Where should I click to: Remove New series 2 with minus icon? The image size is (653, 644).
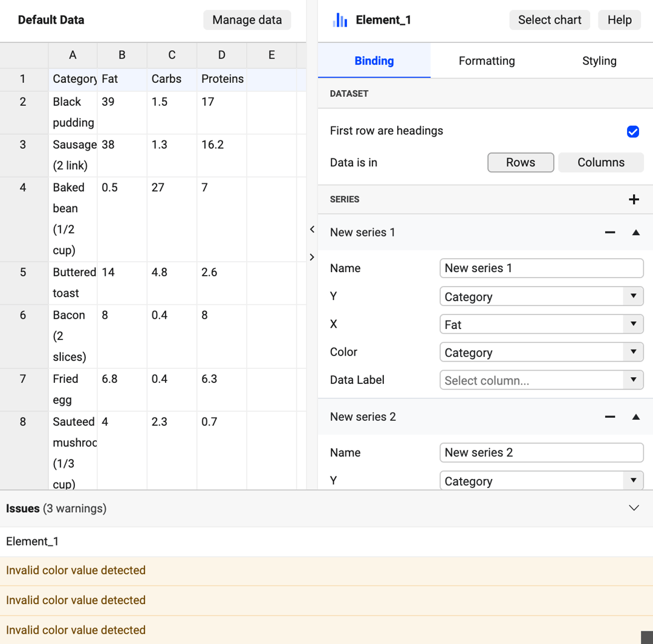tap(609, 417)
